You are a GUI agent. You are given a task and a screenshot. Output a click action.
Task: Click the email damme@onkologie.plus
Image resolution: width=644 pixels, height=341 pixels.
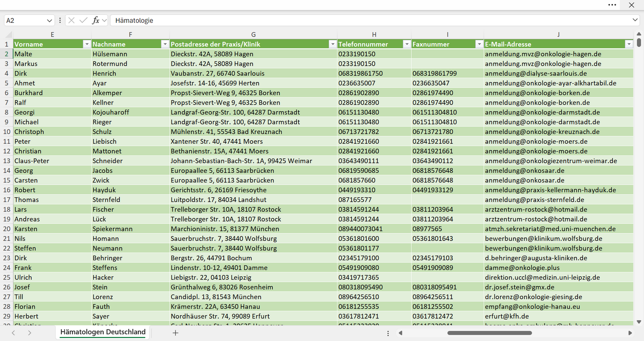(522, 268)
